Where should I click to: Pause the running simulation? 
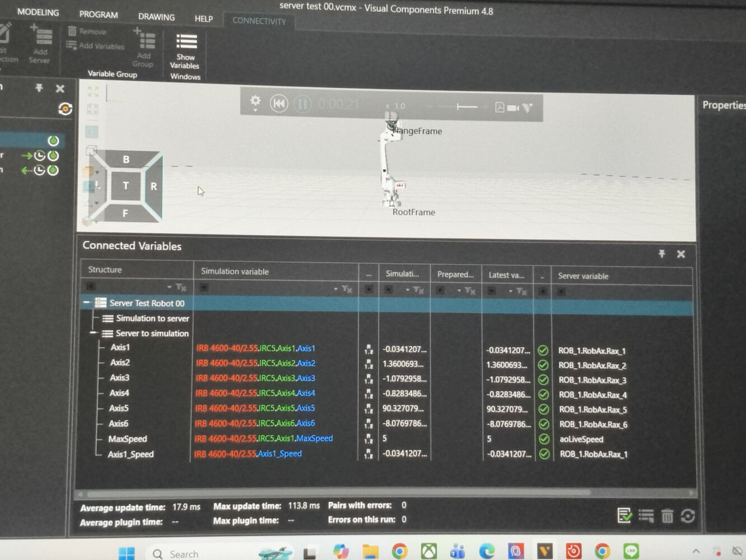pos(302,104)
